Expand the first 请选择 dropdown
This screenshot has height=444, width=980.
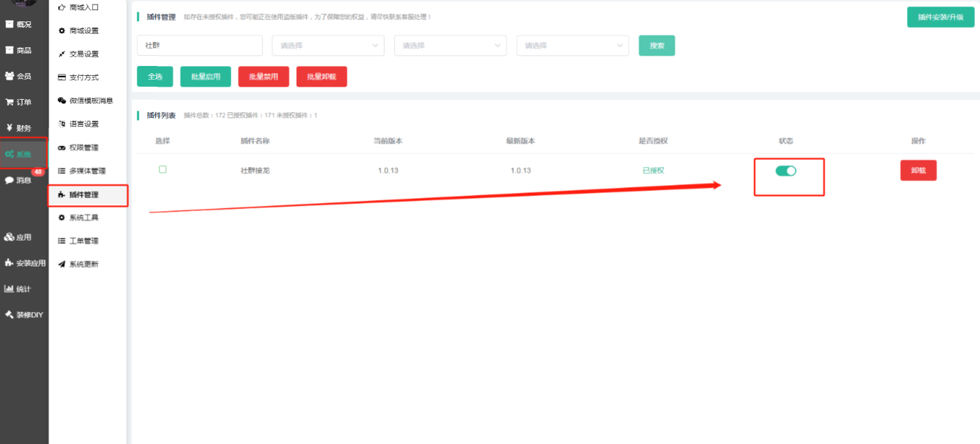click(x=328, y=46)
